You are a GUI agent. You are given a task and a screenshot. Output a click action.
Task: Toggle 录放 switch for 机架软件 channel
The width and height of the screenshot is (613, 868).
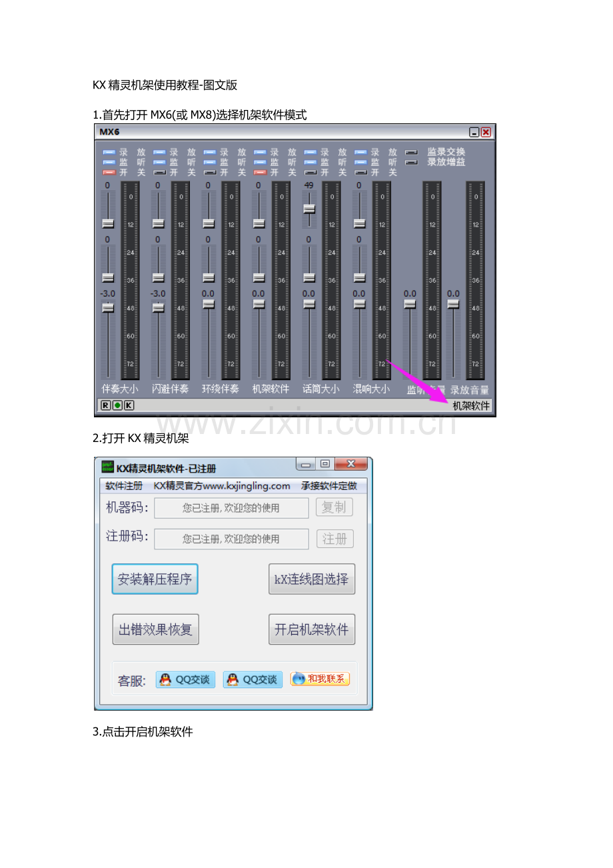pyautogui.click(x=260, y=152)
